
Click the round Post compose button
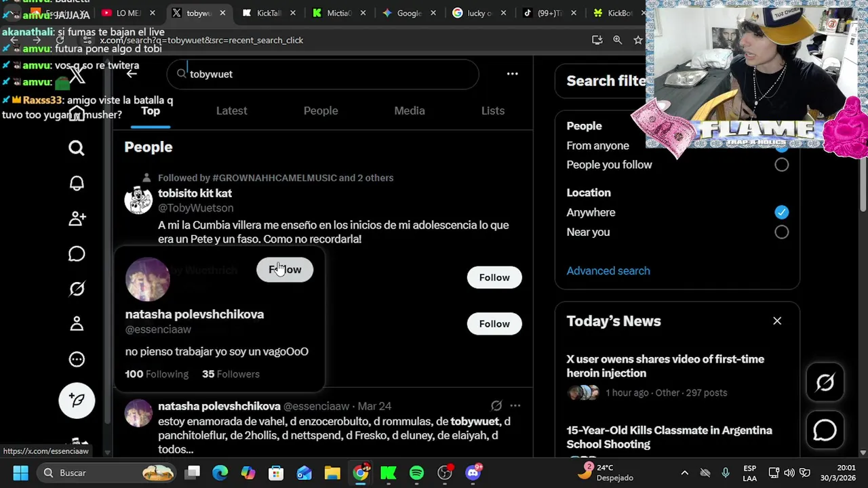(77, 400)
